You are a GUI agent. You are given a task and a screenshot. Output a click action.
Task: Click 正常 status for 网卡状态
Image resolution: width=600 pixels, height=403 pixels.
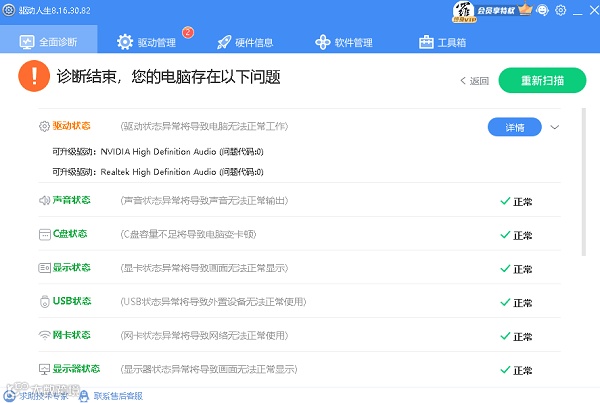(x=522, y=337)
